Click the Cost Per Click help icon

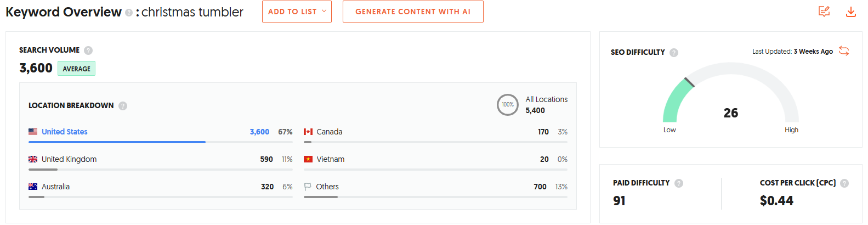pyautogui.click(x=844, y=183)
